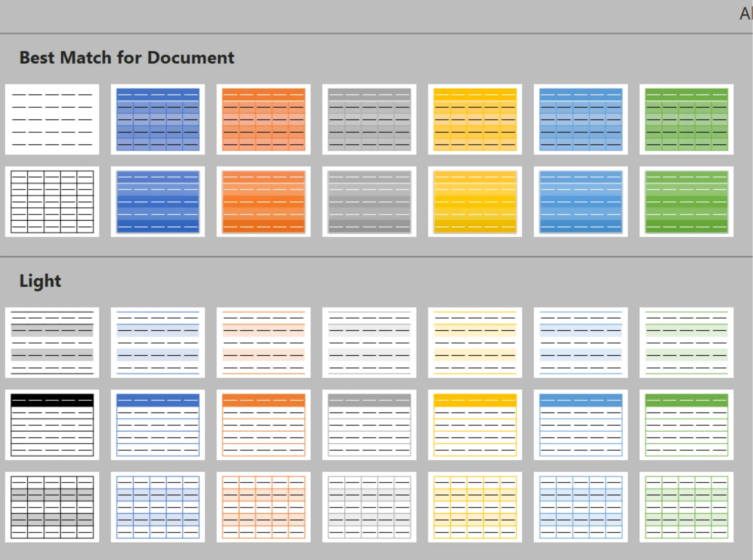Choose the gold themed style, first row
Viewport: 753px width, 560px height.
[475, 119]
